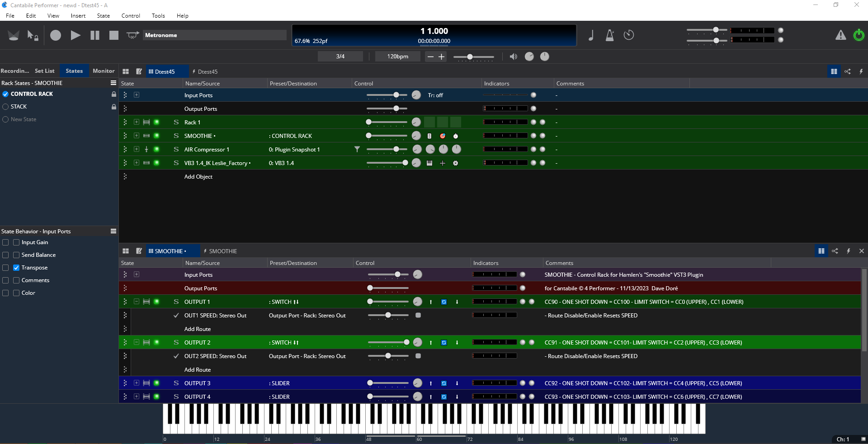868x444 pixels.
Task: Close the SMOOTHIE rack panel
Action: coord(861,251)
